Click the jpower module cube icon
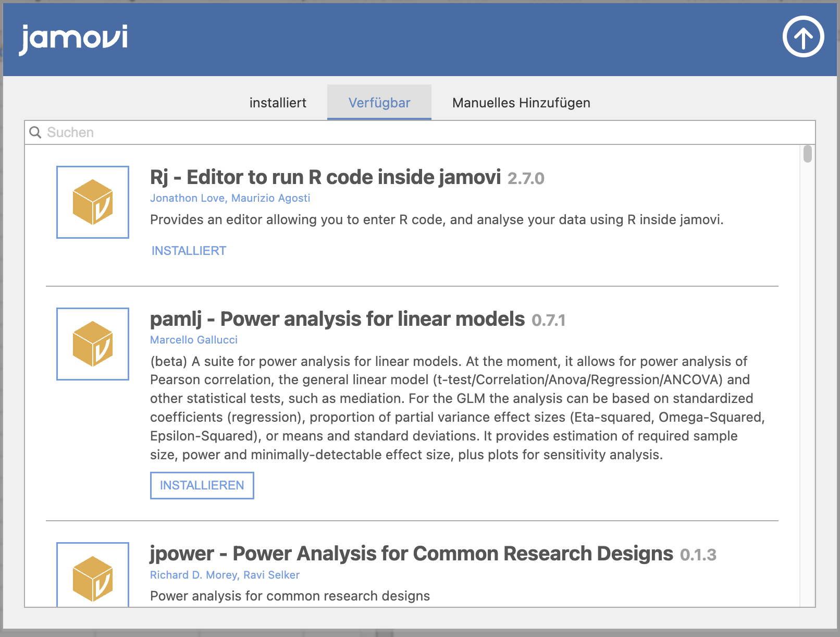The width and height of the screenshot is (840, 637). (93, 574)
